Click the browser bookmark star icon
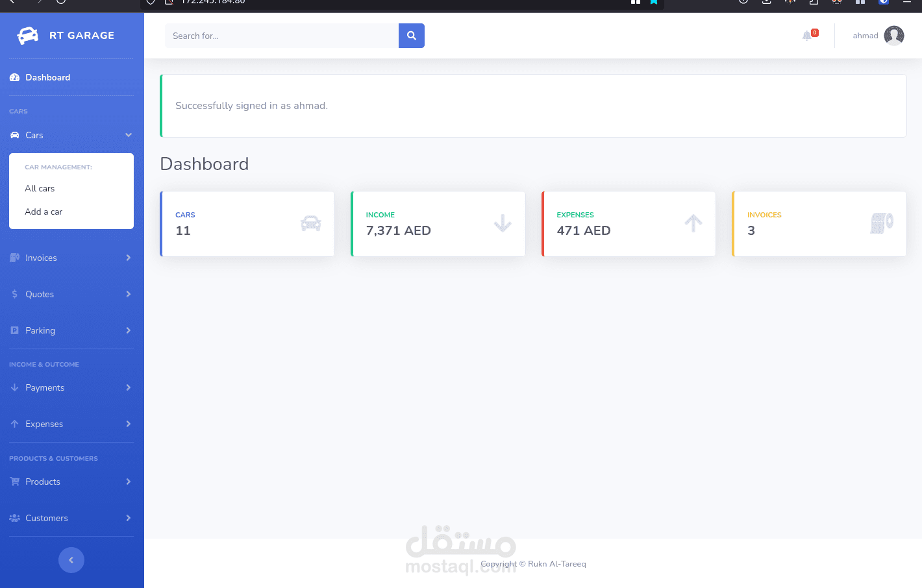Viewport: 922px width, 588px height. point(654,2)
